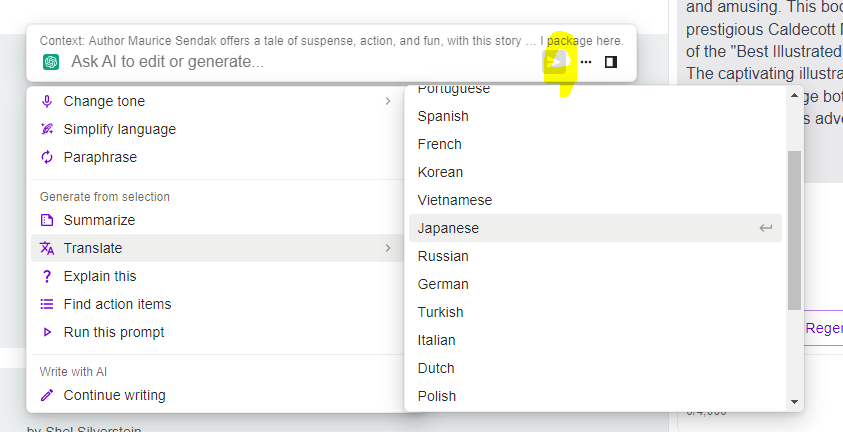Click the Paraphrase refresh icon
This screenshot has width=843, height=432.
[47, 157]
